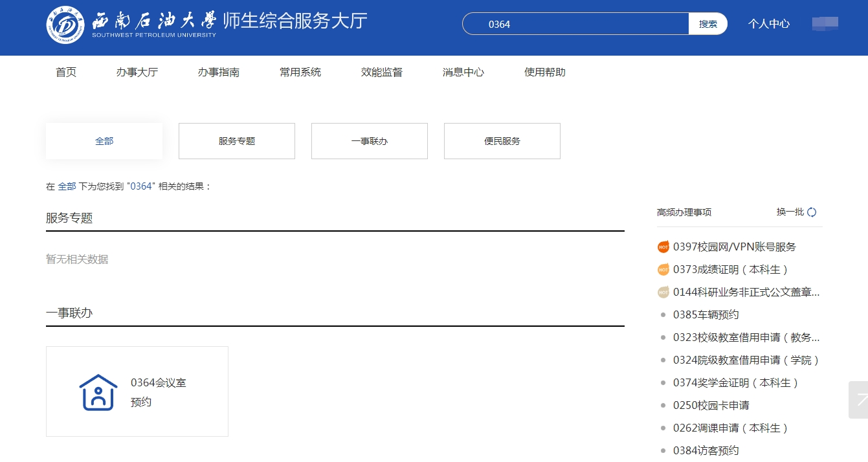Click the search box containing 0364
The image size is (868, 462).
576,24
